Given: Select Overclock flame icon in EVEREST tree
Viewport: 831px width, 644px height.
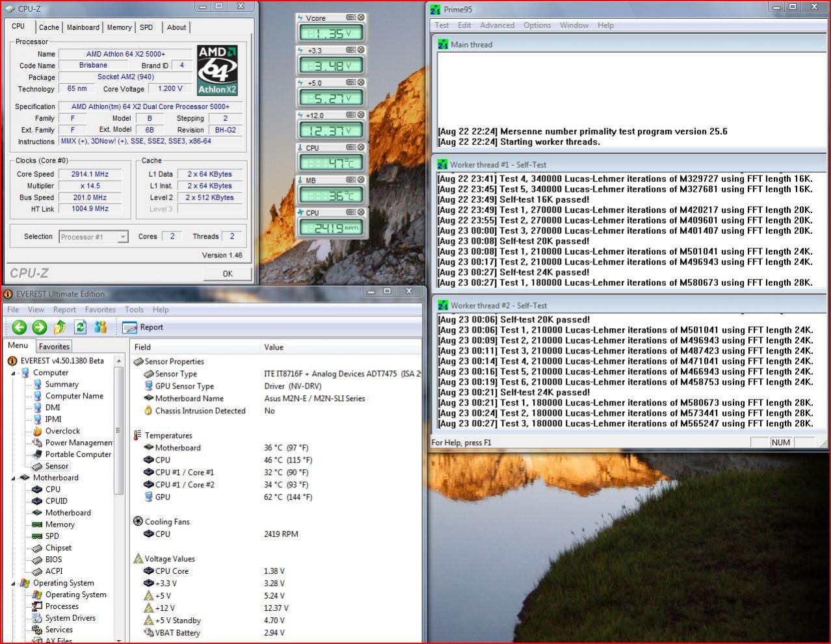Looking at the screenshot, I should [37, 431].
